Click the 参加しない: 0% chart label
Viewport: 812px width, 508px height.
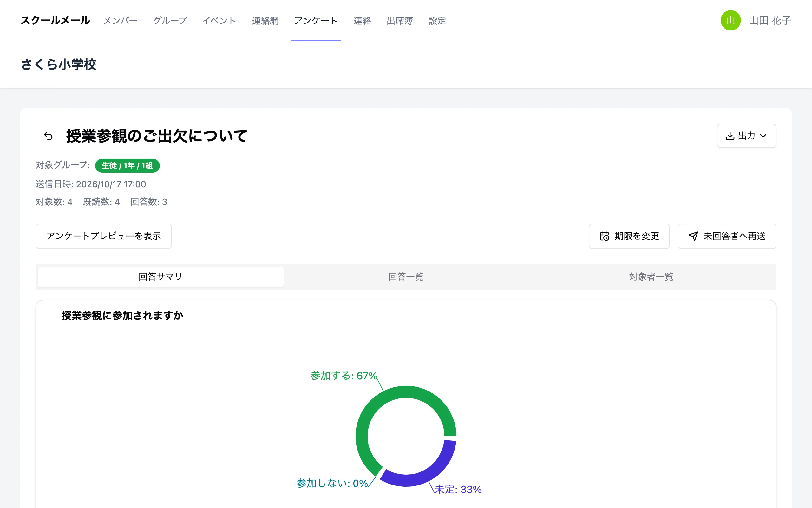[332, 484]
